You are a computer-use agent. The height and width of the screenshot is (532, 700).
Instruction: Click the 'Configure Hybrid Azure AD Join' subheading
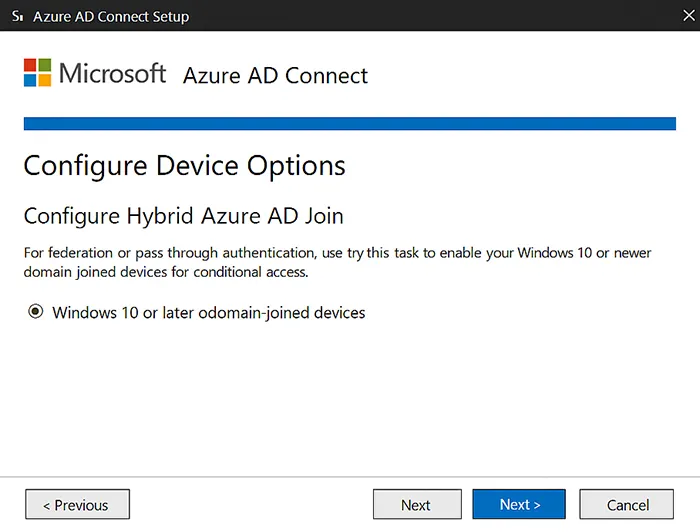(183, 216)
